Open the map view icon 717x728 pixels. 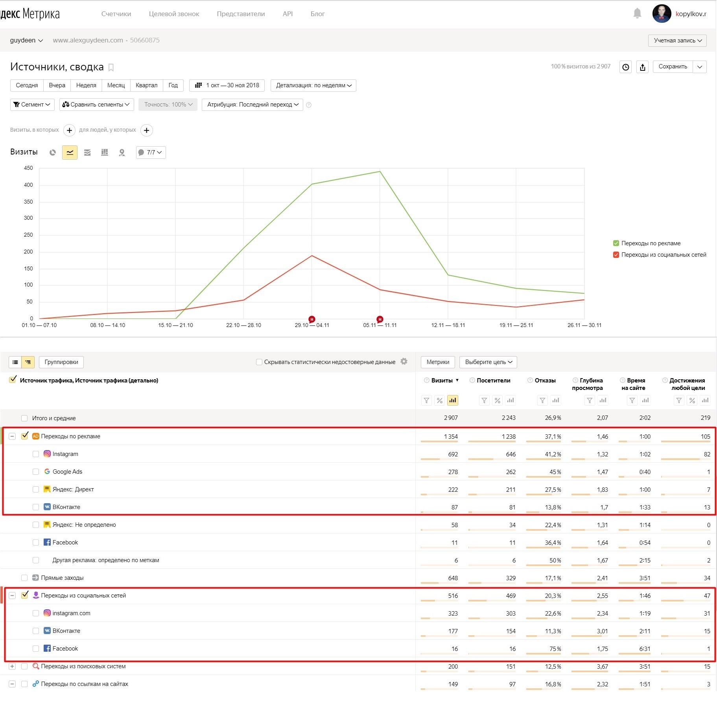pos(122,153)
